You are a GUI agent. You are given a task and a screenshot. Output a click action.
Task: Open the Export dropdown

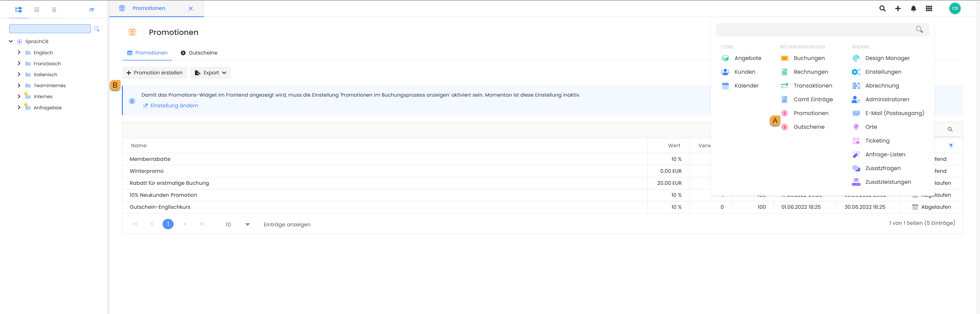coord(211,73)
